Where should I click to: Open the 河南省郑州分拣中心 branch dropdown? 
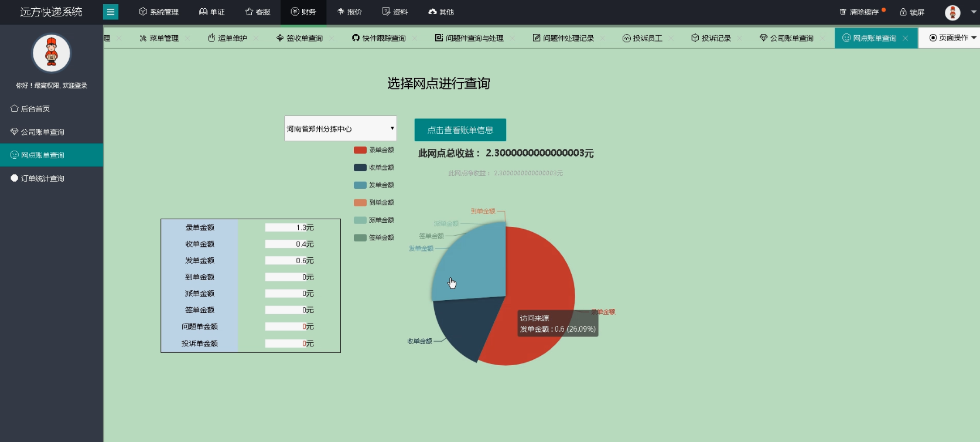pyautogui.click(x=340, y=128)
